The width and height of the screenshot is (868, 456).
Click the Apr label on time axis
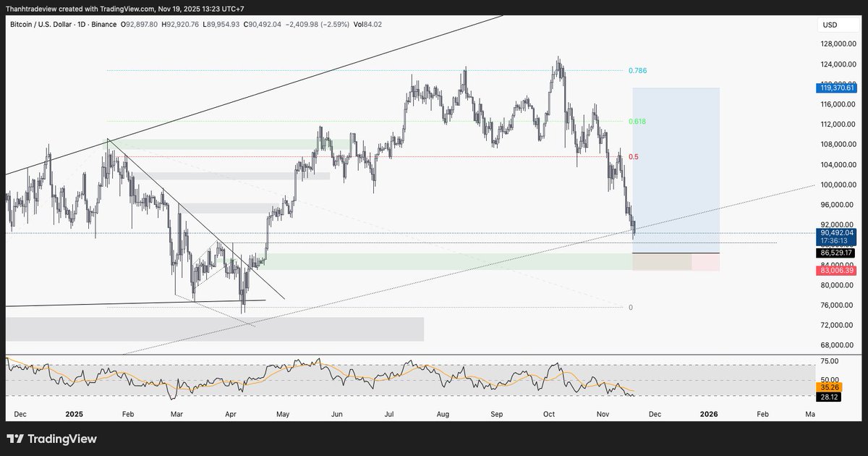(x=231, y=414)
